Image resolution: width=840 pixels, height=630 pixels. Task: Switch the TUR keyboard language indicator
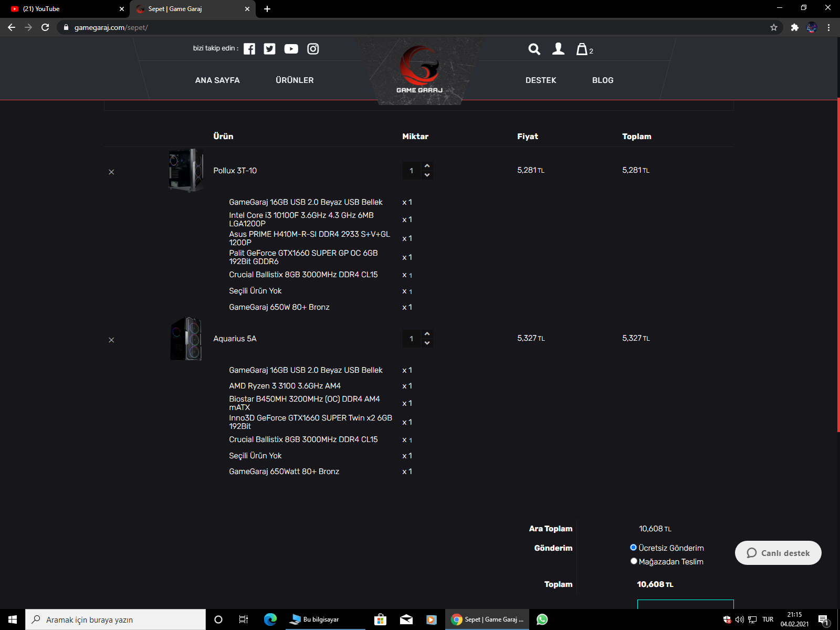click(x=768, y=619)
